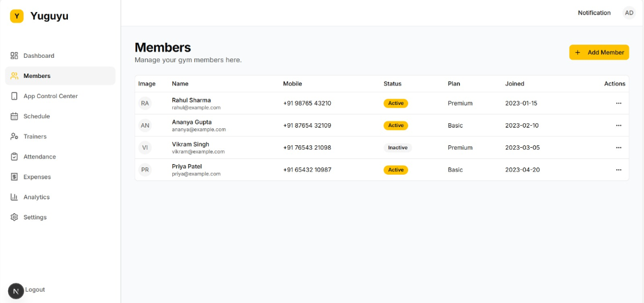
Task: Open actions menu for Priya Patel
Action: point(618,170)
